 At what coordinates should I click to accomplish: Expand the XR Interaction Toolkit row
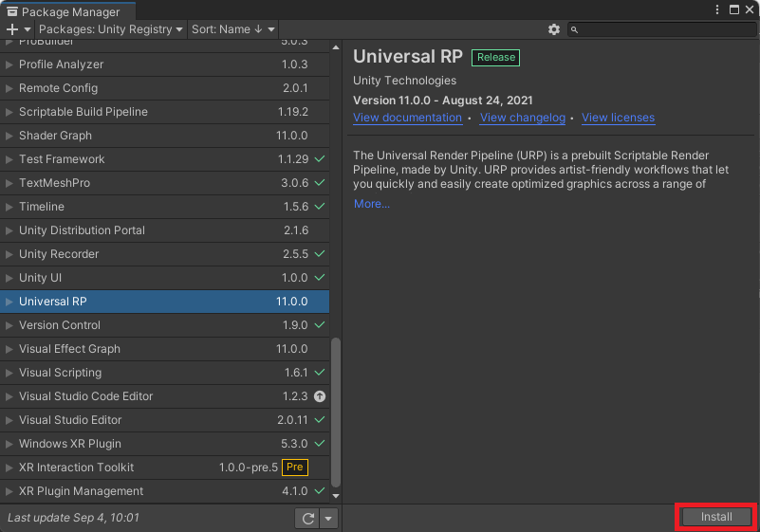coord(9,468)
